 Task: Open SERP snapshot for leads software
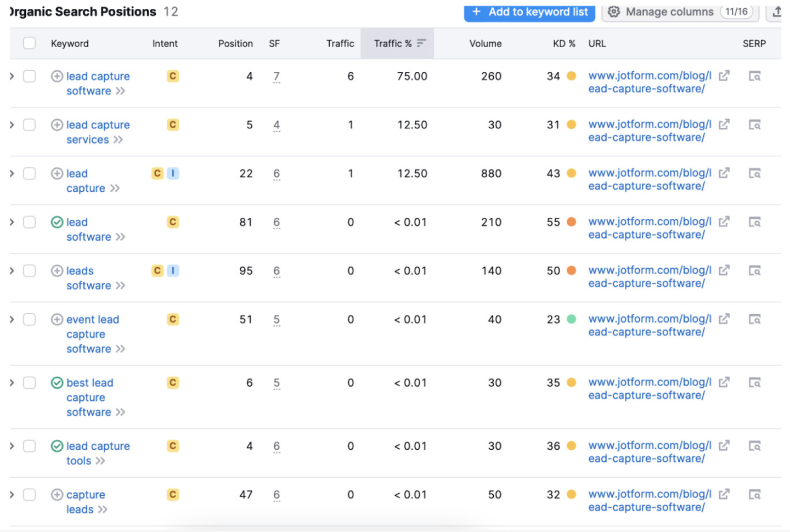click(x=755, y=271)
